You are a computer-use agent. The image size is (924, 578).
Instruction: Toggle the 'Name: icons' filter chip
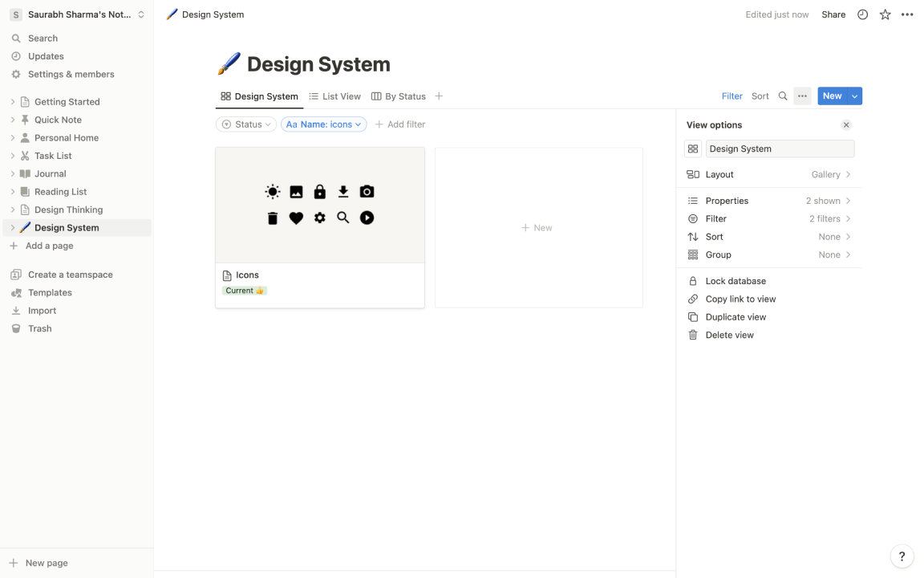[323, 124]
